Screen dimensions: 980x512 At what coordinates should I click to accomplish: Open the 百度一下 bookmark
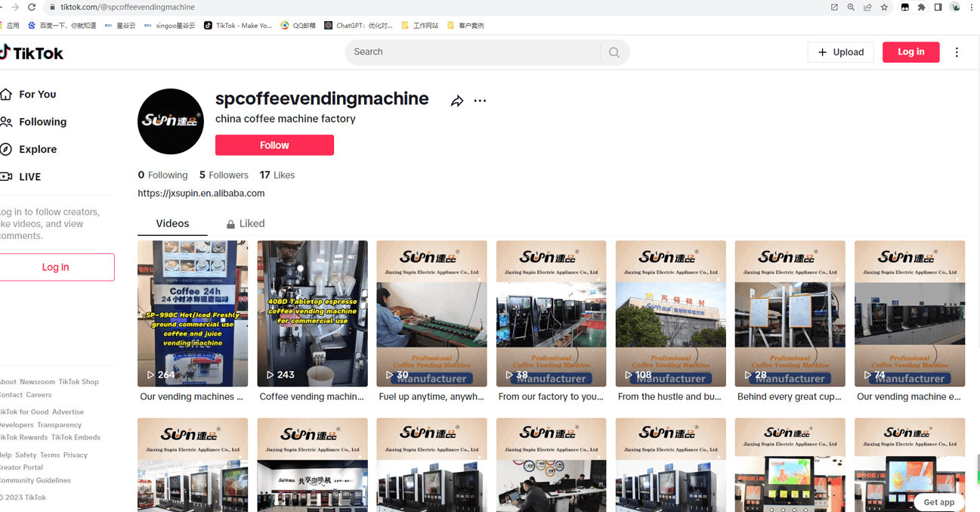tap(62, 25)
